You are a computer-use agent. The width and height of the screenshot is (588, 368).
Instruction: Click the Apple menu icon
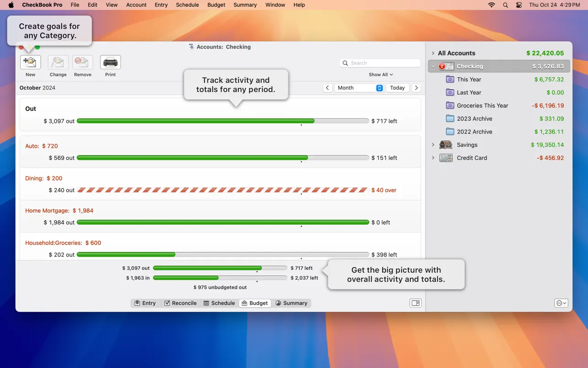(x=11, y=5)
